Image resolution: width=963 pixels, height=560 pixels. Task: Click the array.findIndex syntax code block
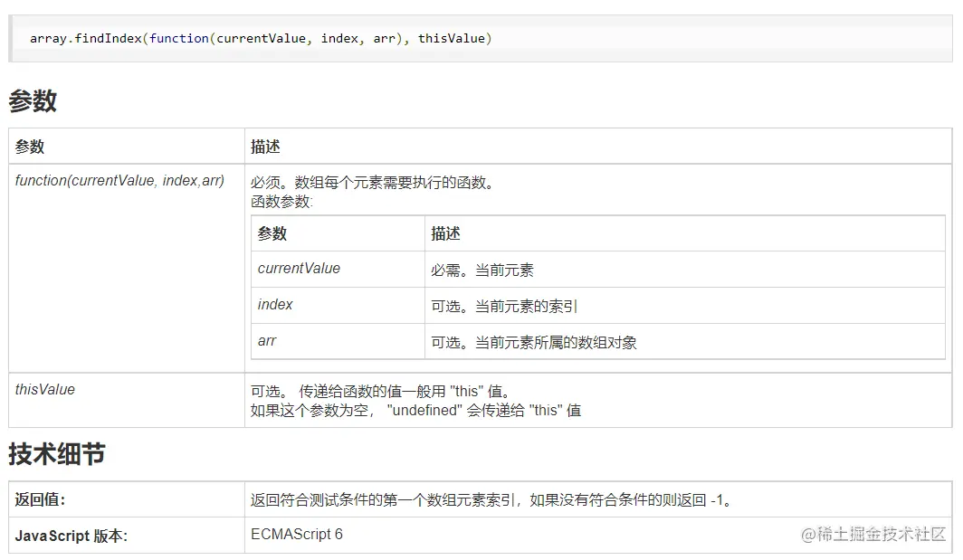[x=261, y=39]
